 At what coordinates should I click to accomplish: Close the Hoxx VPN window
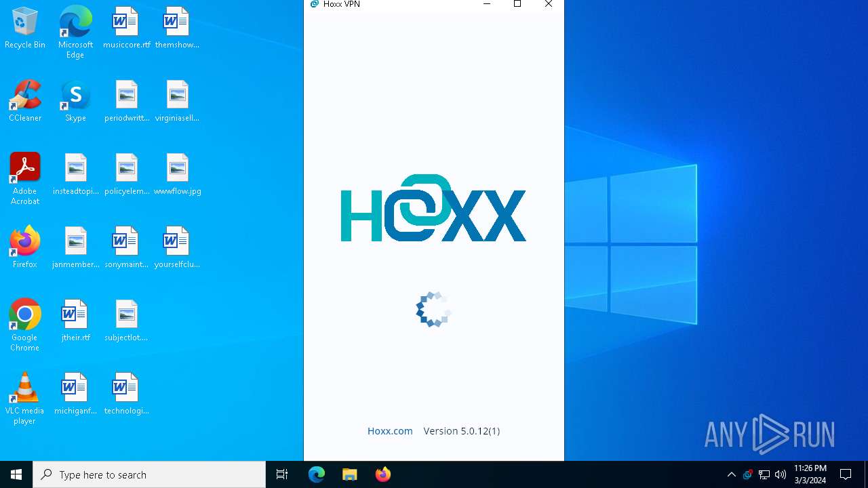(x=549, y=4)
